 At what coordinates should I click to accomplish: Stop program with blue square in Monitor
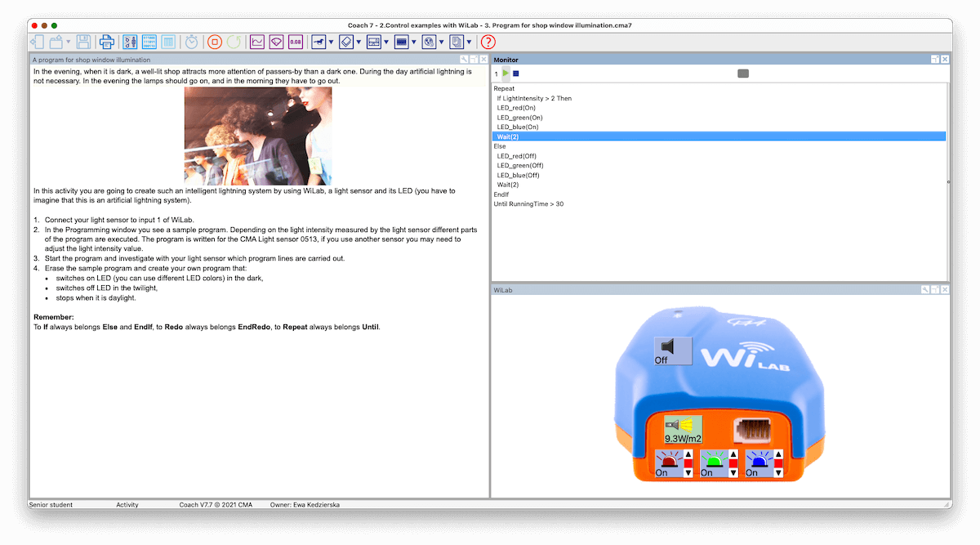(516, 74)
